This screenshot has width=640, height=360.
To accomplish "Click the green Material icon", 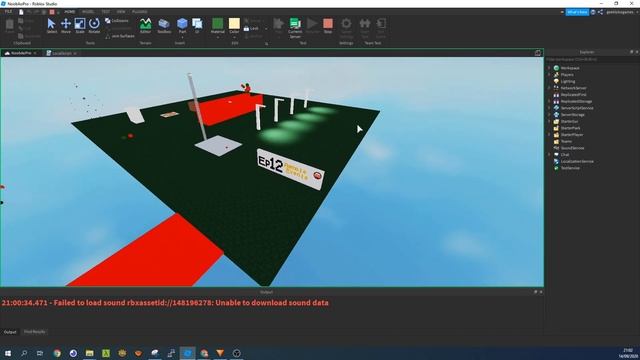I will (x=218, y=23).
